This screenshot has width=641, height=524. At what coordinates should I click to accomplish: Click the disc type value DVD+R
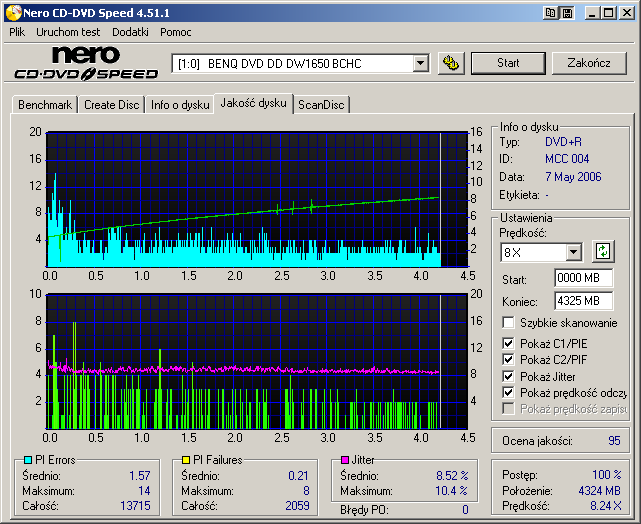tap(563, 142)
